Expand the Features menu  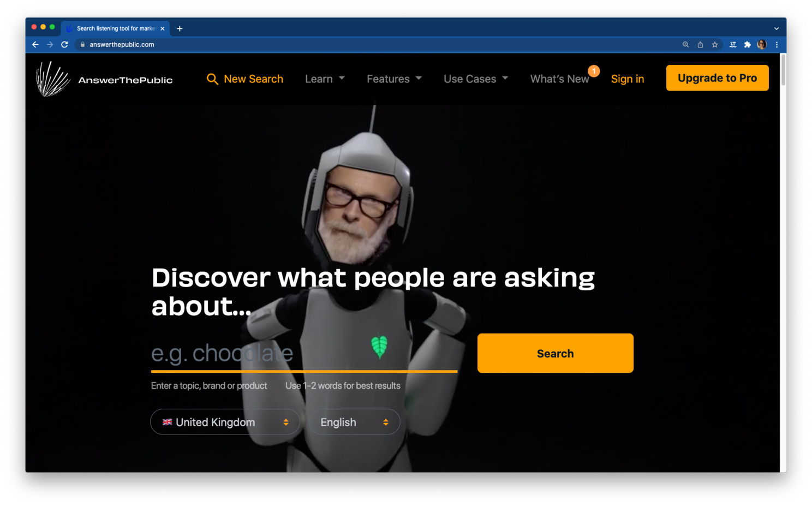point(394,79)
